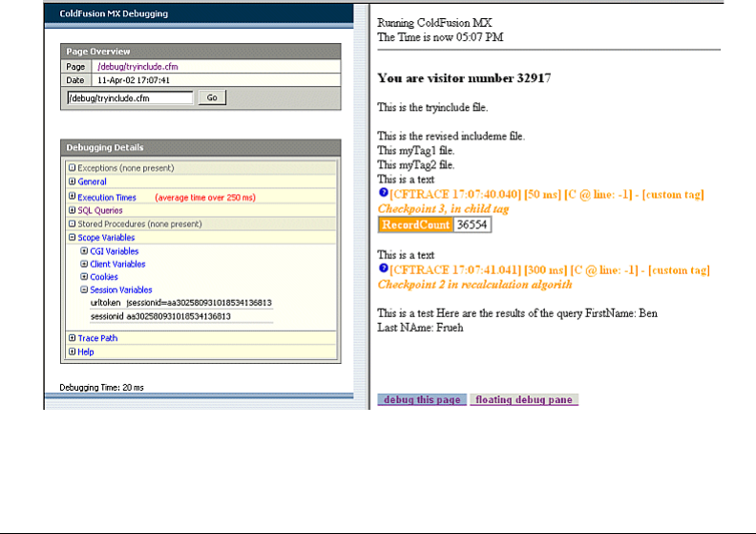
Task: Select the sessionid value text
Action: [178, 316]
